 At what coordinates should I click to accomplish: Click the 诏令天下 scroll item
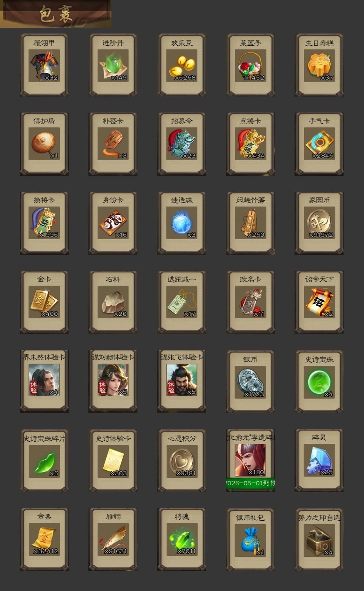[319, 302]
